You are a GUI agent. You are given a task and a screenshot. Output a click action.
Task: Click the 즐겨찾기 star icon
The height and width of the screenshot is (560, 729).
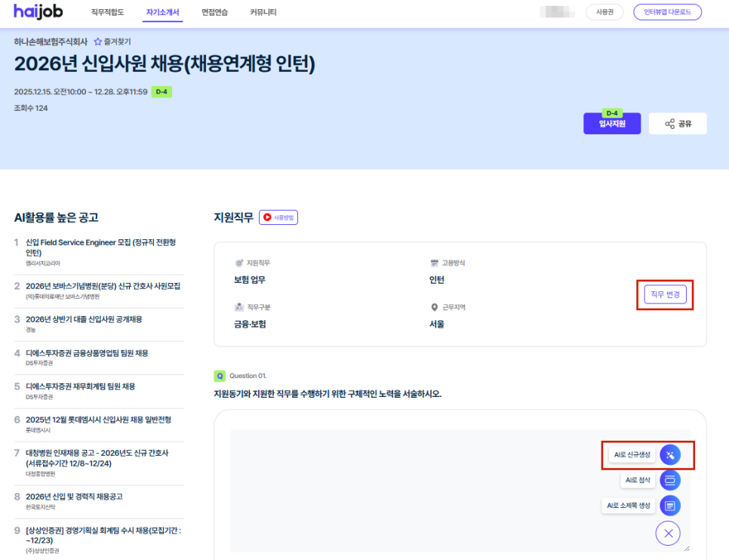tap(97, 42)
